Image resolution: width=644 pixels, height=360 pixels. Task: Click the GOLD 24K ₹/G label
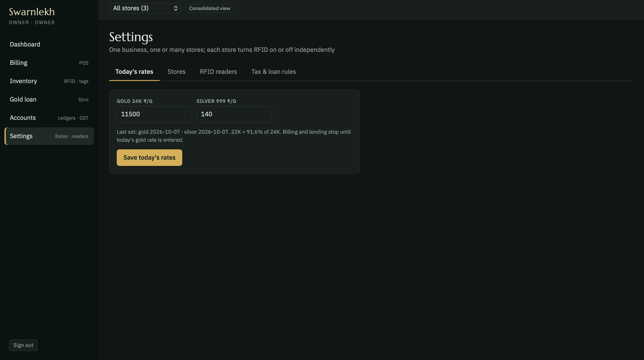(x=134, y=101)
